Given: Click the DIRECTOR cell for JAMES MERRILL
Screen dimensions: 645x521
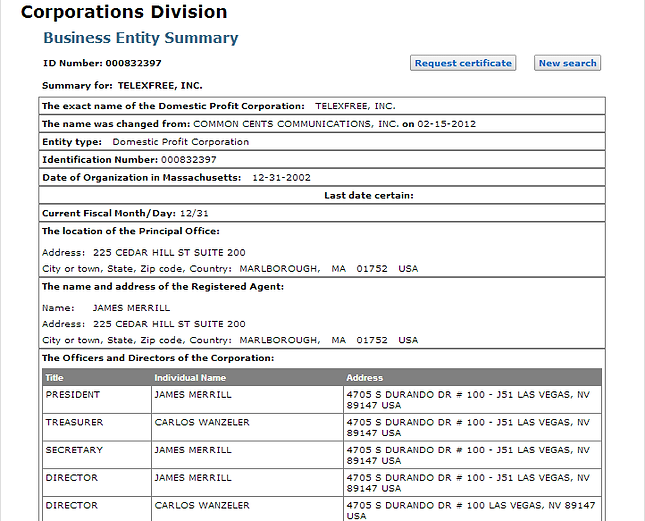Looking at the screenshot, I should 97,482.
